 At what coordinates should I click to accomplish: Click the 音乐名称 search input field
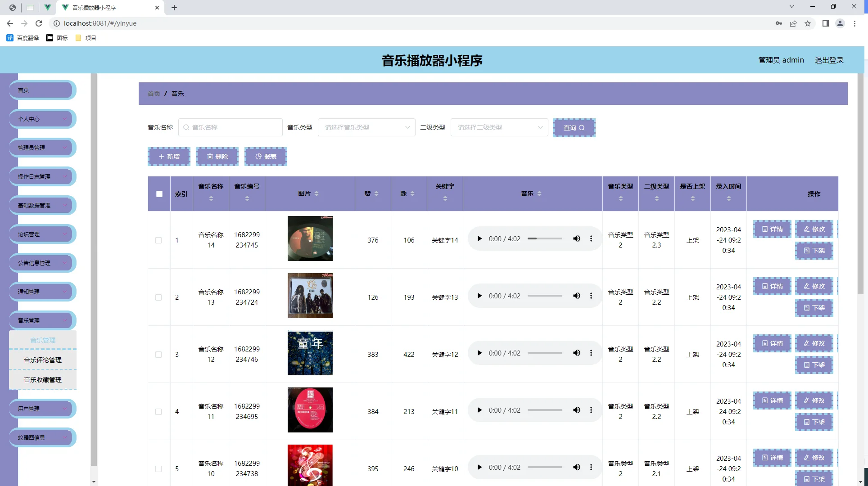pyautogui.click(x=230, y=127)
